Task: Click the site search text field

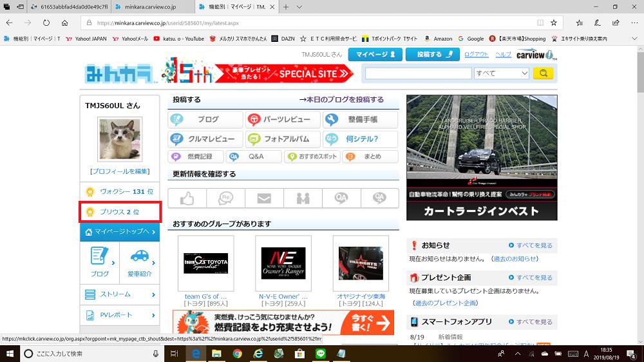Action: (x=418, y=73)
